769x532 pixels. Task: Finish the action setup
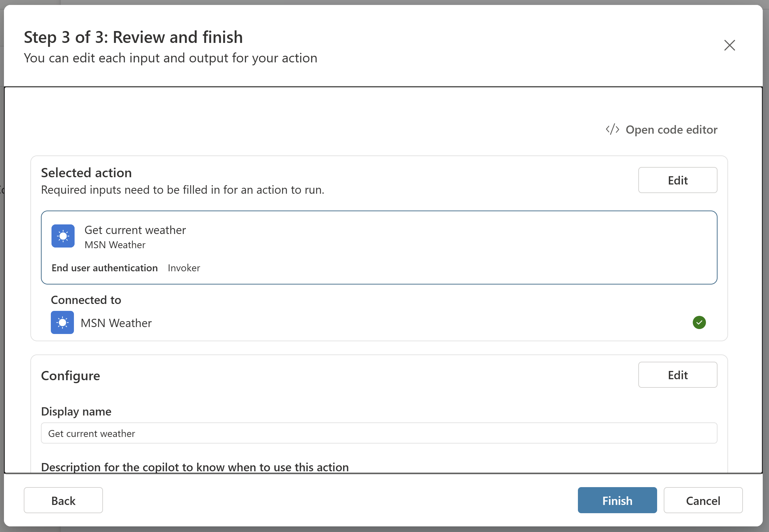pos(617,500)
